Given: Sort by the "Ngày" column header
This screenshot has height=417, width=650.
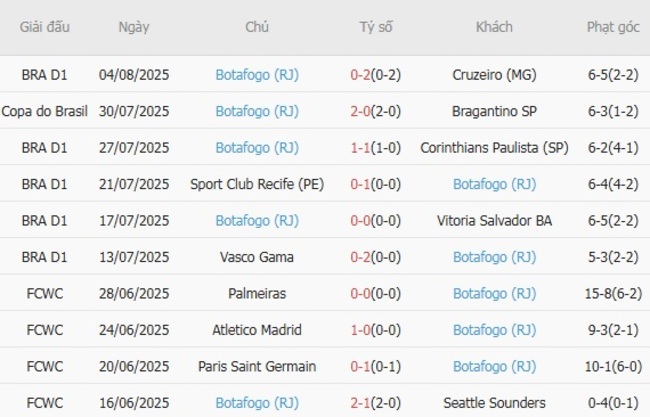Looking at the screenshot, I should tap(134, 27).
